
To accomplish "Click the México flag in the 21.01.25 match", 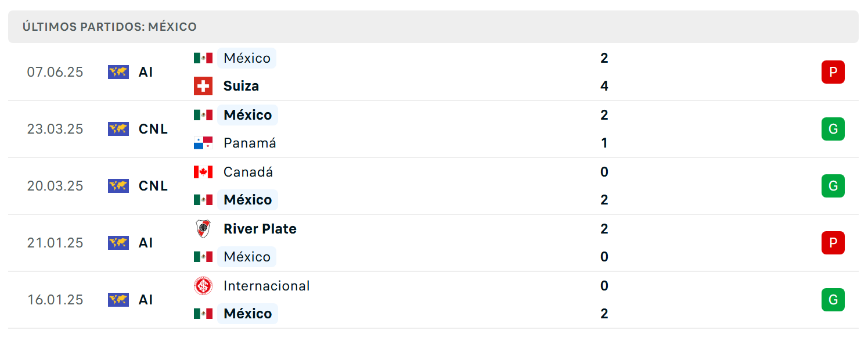I will 203,257.
